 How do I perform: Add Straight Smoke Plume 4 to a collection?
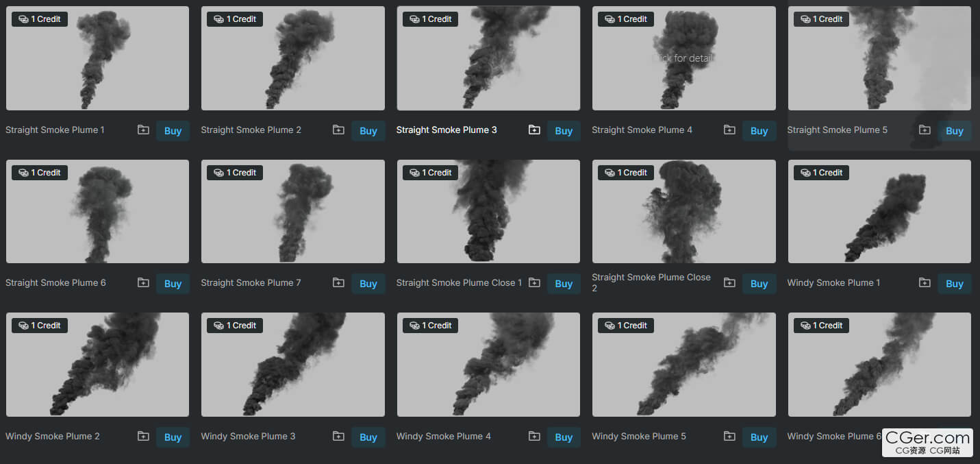729,130
